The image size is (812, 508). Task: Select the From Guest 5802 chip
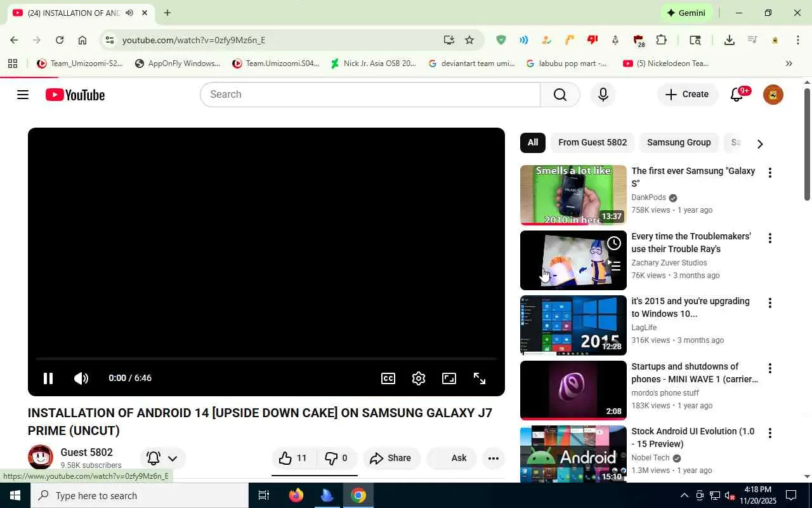(593, 142)
